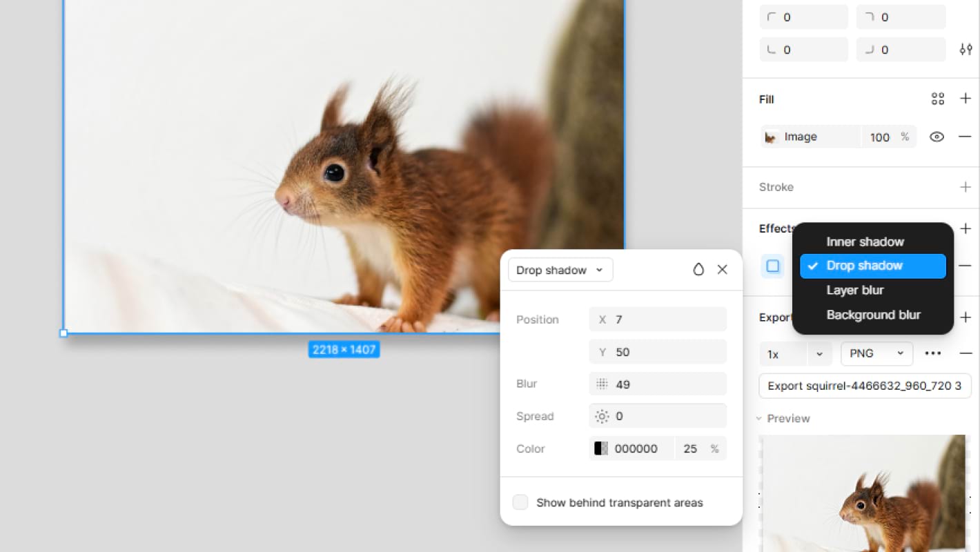Add a stroke with plus icon

tap(966, 187)
